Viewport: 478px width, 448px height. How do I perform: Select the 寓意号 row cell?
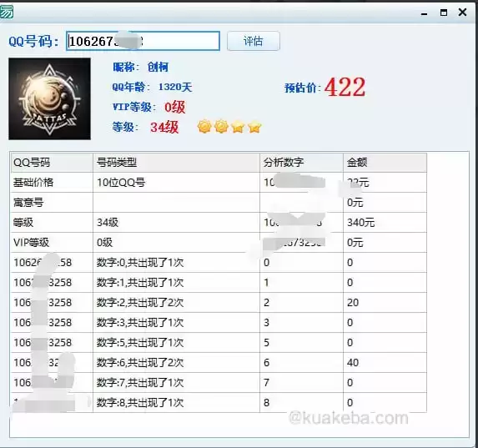(52, 203)
